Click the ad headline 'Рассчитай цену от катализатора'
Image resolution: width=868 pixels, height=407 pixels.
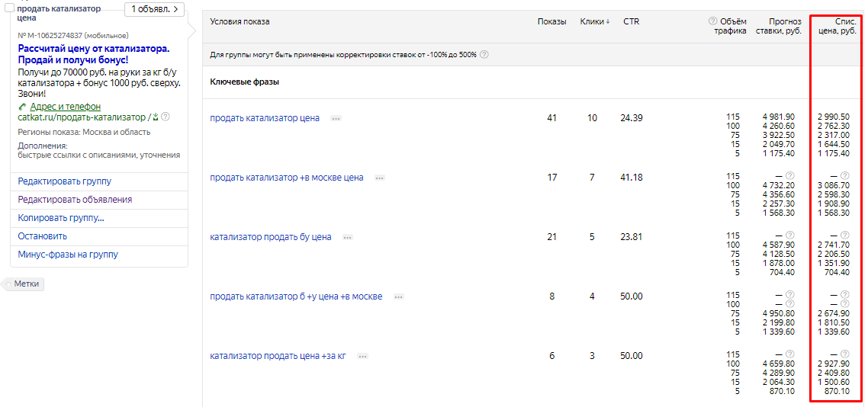click(x=93, y=48)
